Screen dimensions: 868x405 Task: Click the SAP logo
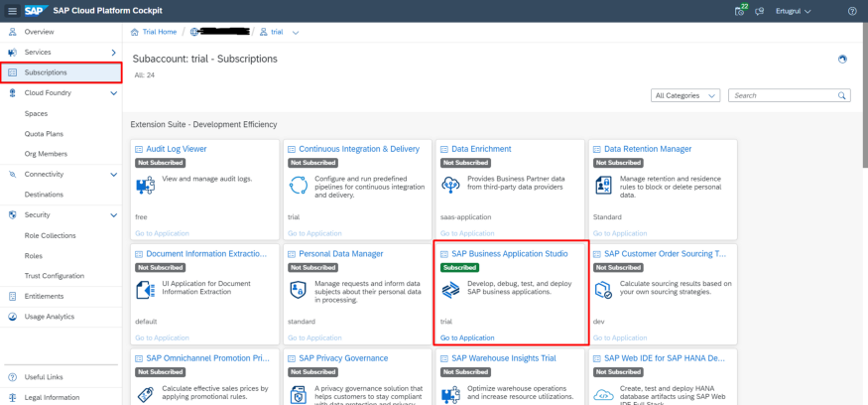[36, 11]
